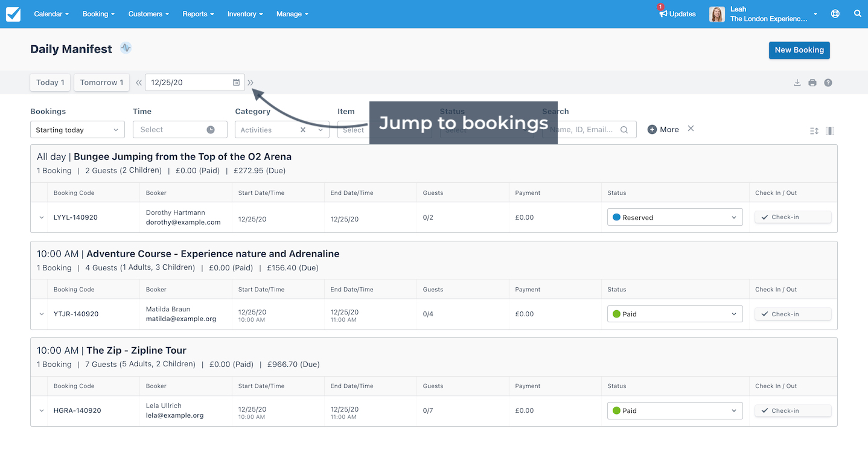Open the Category dropdown chevron
The height and width of the screenshot is (475, 868).
[321, 130]
